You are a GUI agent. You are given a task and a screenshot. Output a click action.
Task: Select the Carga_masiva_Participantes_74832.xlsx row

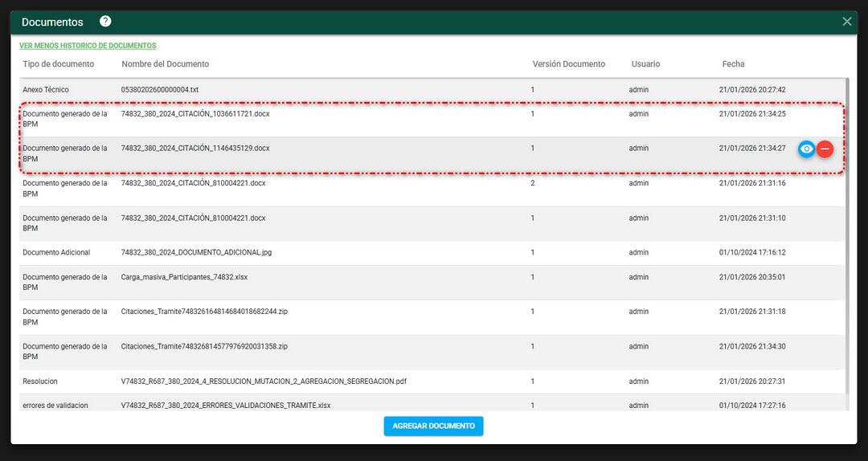184,277
